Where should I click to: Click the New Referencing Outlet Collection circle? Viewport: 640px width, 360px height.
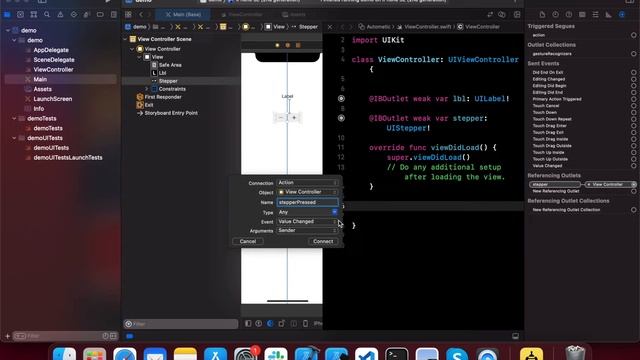pos(633,210)
